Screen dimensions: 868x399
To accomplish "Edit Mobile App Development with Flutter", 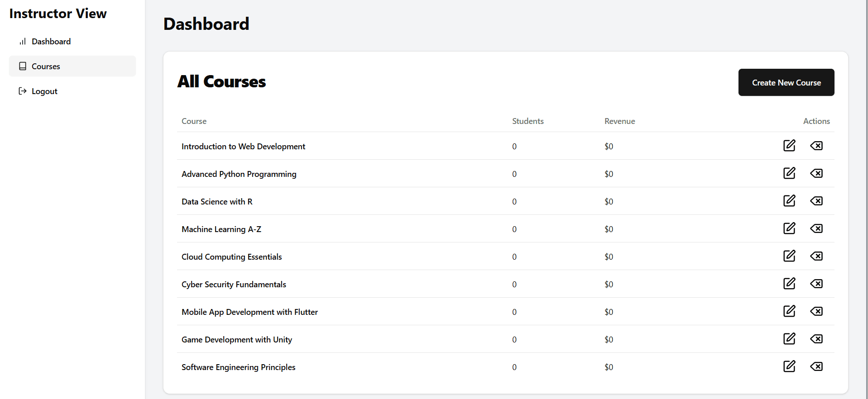I will tap(789, 311).
